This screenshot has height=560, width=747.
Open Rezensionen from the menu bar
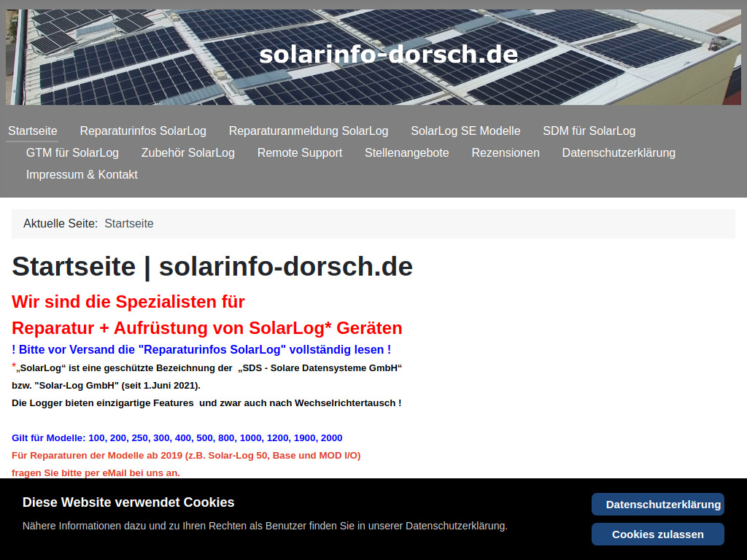(505, 153)
